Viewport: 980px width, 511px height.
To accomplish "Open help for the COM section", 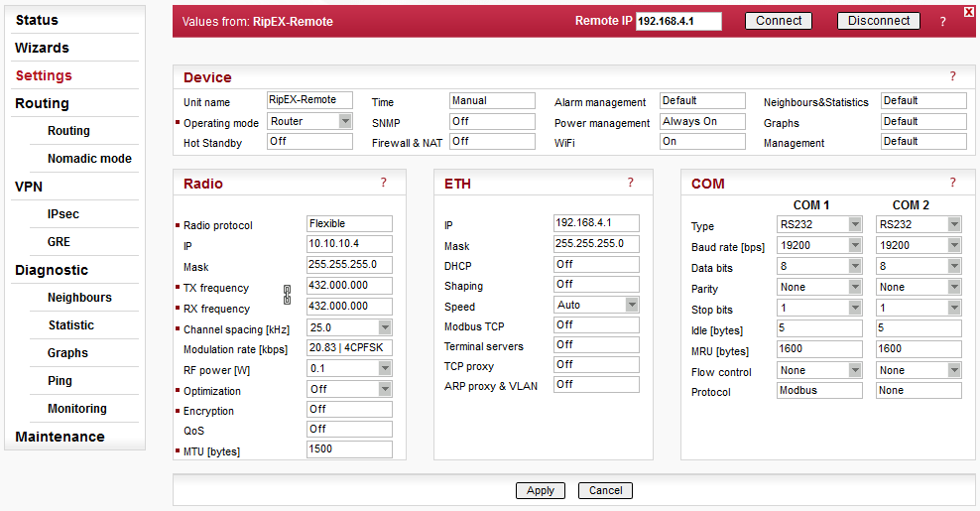I will pos(952,183).
